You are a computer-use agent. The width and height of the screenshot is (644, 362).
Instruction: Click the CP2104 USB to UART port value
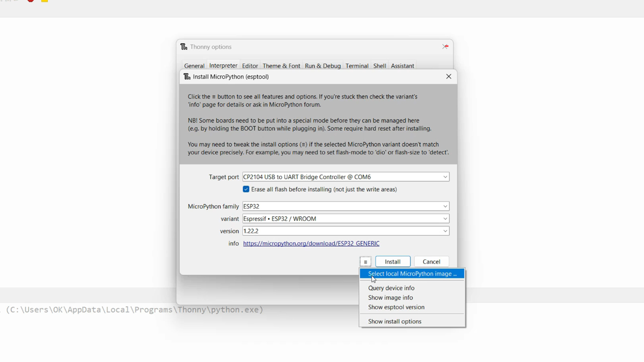pyautogui.click(x=307, y=177)
